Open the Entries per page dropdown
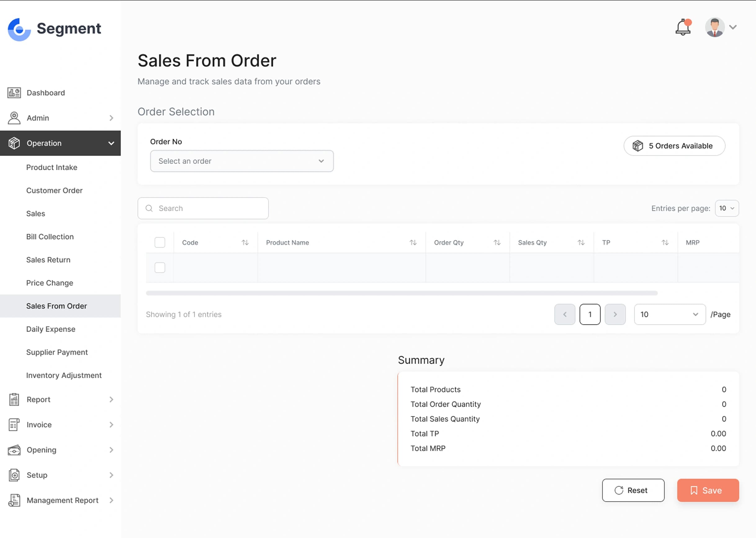The height and width of the screenshot is (538, 756). 727,208
